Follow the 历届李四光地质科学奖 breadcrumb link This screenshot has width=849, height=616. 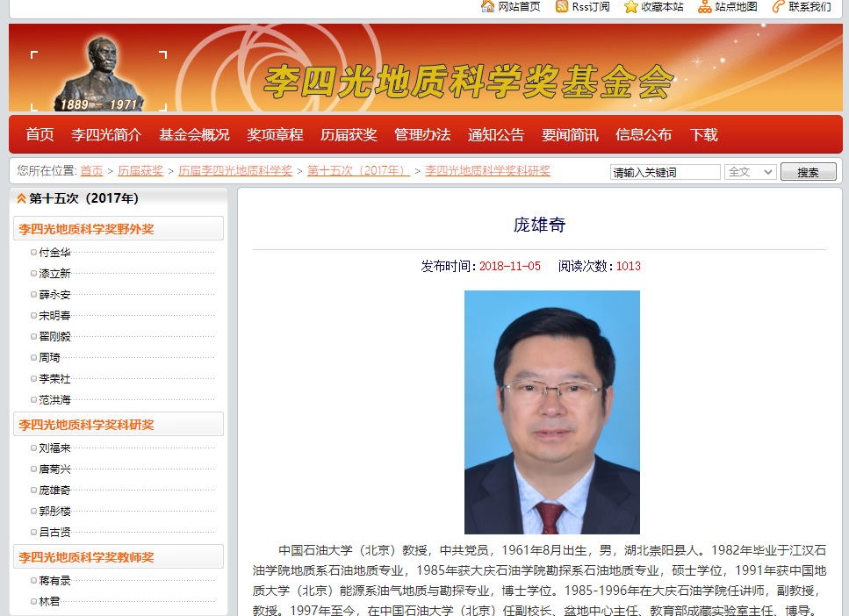(x=235, y=171)
